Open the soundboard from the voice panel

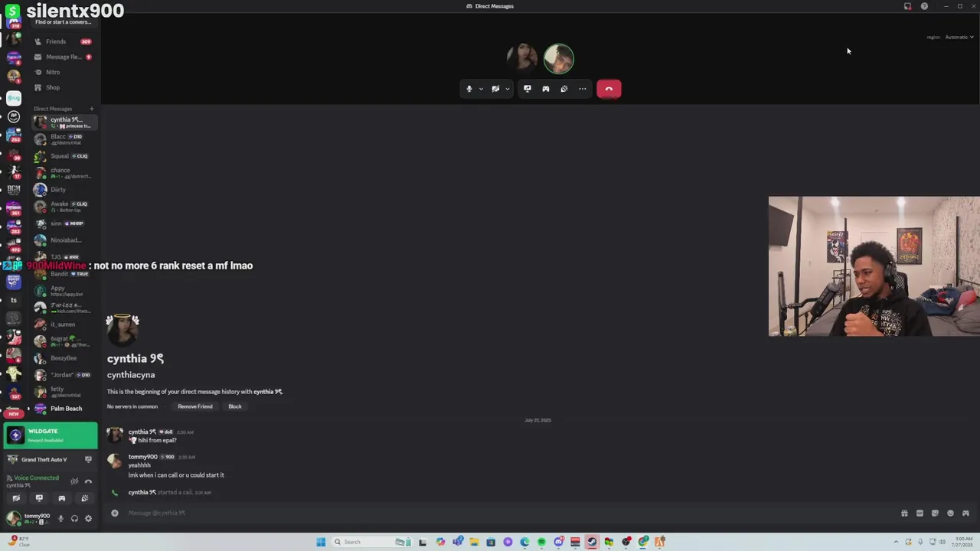(85, 498)
